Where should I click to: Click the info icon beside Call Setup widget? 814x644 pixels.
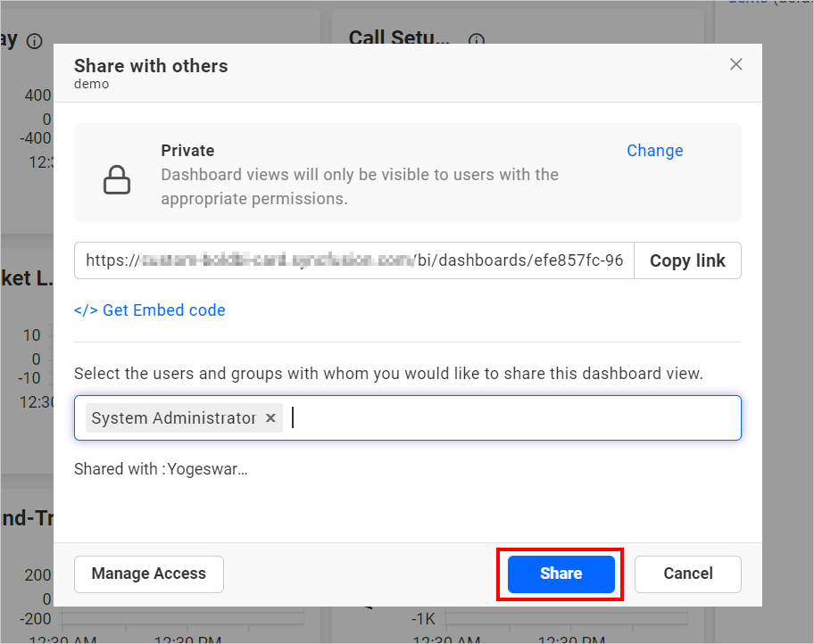coord(476,40)
